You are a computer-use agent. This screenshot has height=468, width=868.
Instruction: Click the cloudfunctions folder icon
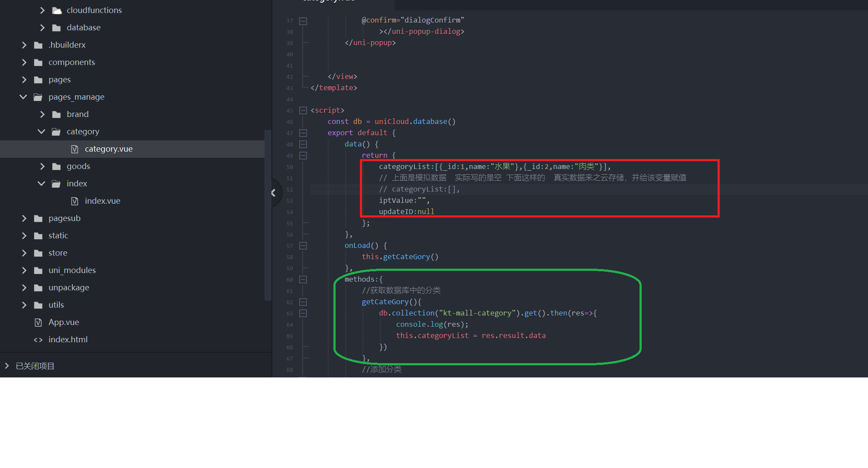56,10
